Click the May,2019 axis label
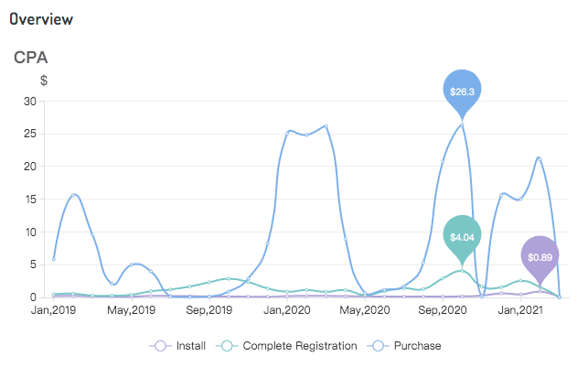This screenshot has width=588, height=367. (x=132, y=310)
